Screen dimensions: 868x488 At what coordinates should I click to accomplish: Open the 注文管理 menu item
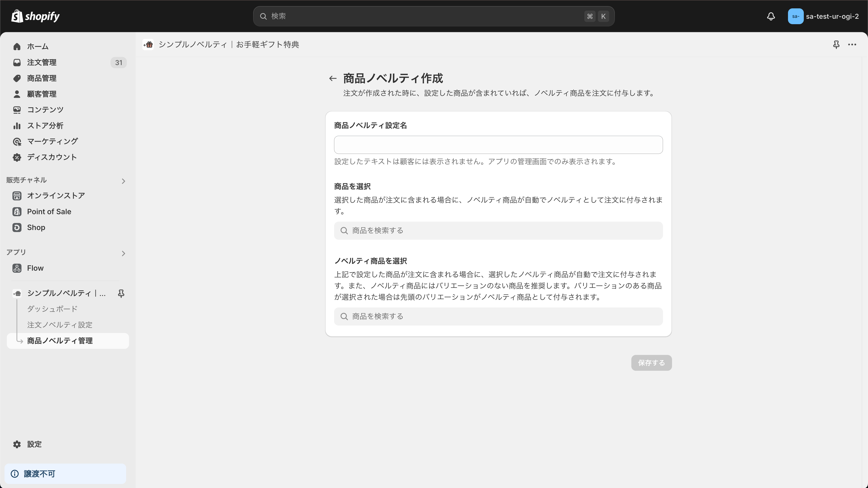[x=42, y=62]
